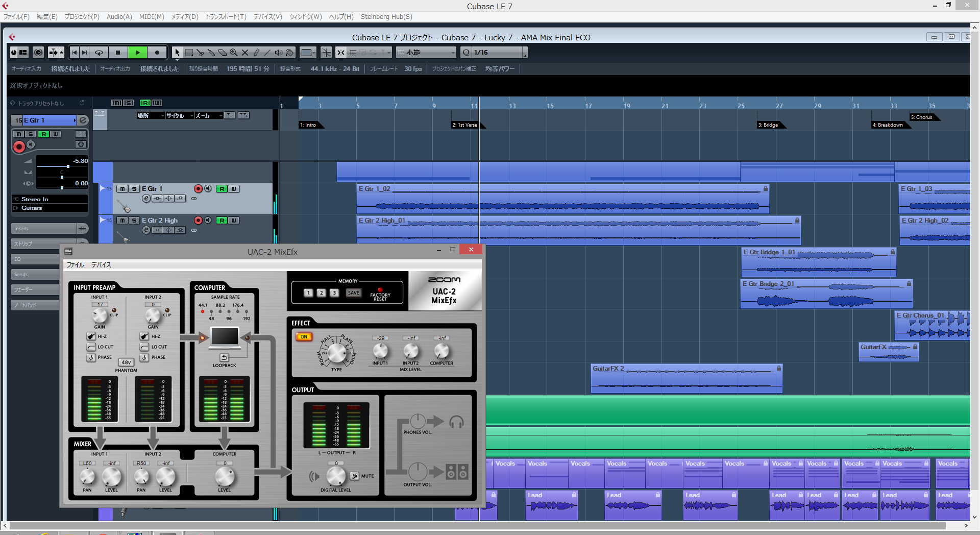Select the Line tool
Screen dimensions: 980x535
[x=267, y=53]
